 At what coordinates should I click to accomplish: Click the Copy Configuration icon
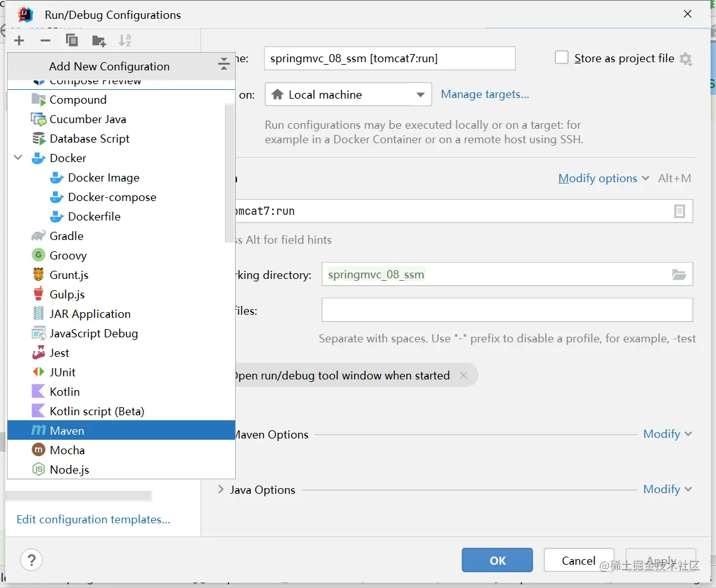[72, 41]
